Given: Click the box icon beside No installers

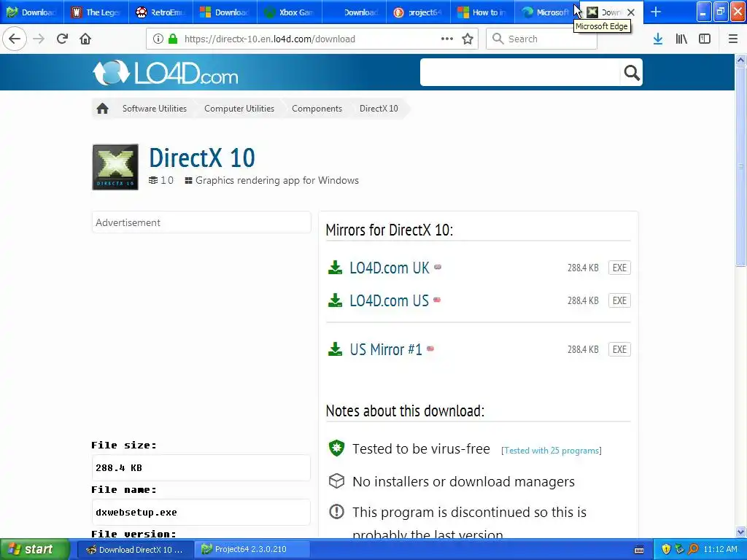Looking at the screenshot, I should (x=337, y=481).
